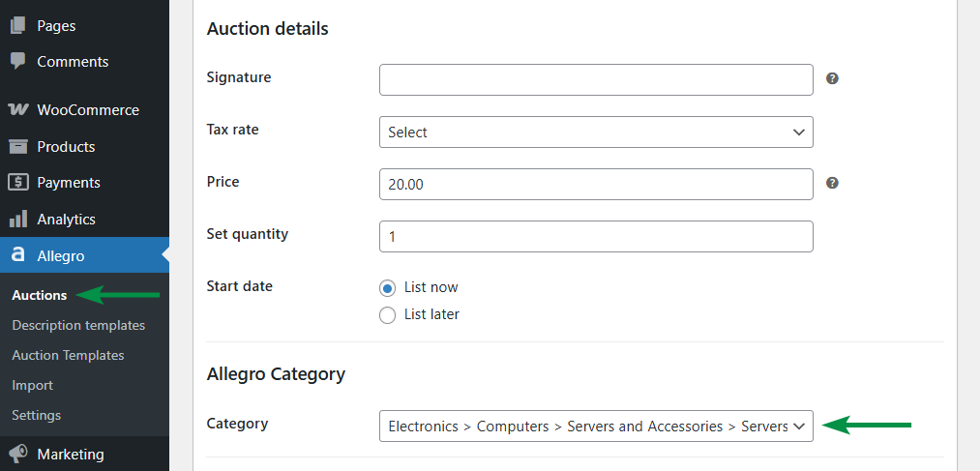Click the Products archive box icon

click(18, 147)
